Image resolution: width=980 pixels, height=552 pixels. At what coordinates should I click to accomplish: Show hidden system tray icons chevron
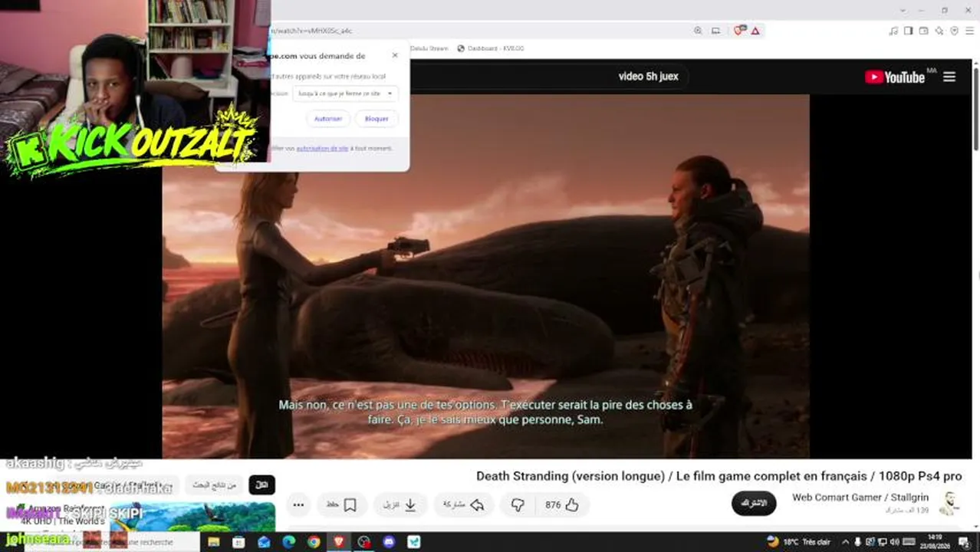coord(846,542)
